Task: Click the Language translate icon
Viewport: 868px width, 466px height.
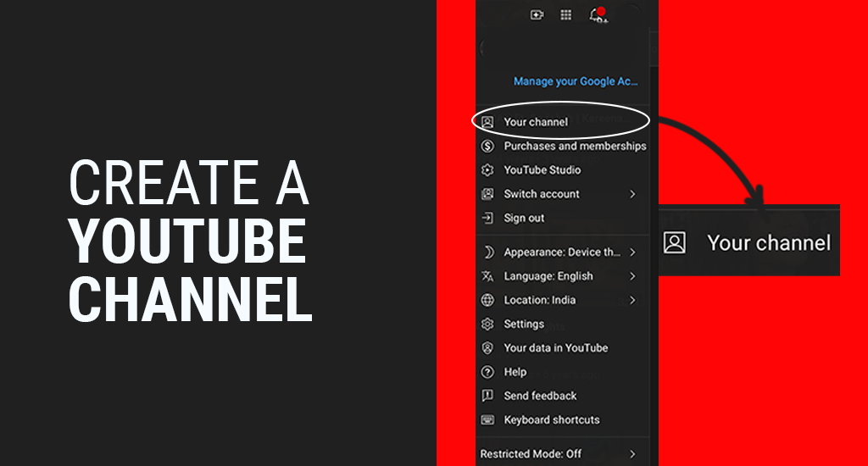Action: [487, 276]
